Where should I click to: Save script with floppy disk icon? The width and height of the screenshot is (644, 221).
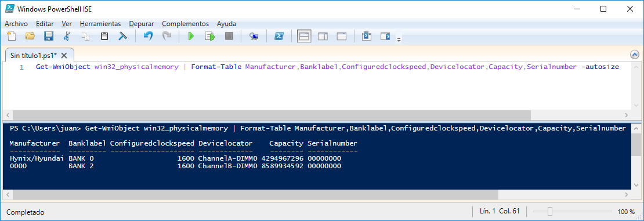pyautogui.click(x=49, y=36)
